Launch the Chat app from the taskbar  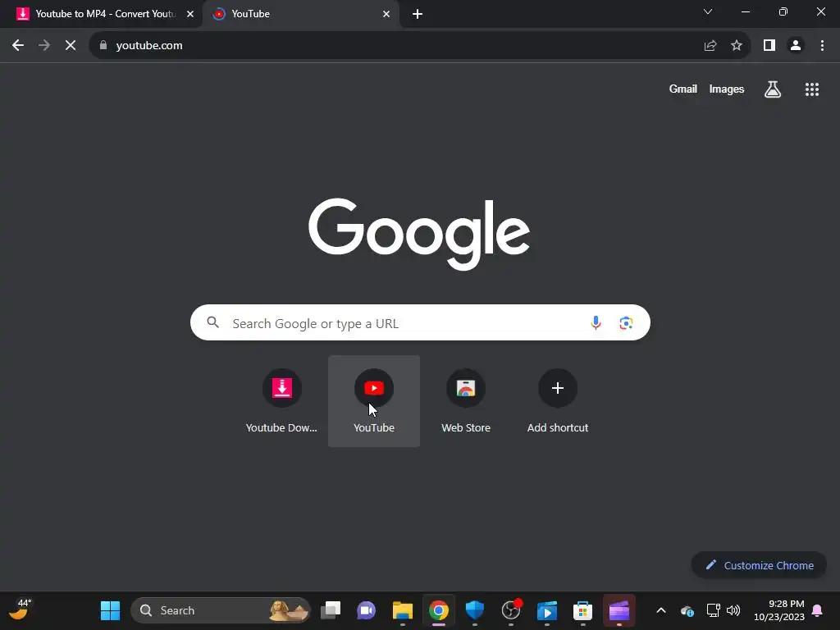point(367,610)
